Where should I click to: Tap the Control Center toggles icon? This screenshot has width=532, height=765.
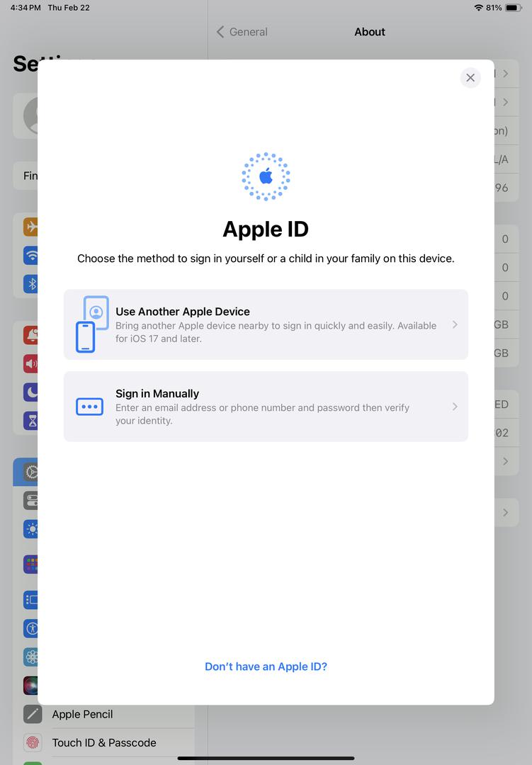coord(30,501)
